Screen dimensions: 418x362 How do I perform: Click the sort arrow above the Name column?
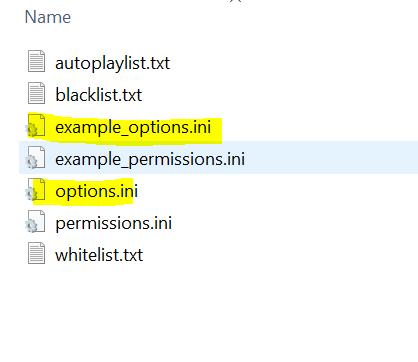[x=235, y=1]
